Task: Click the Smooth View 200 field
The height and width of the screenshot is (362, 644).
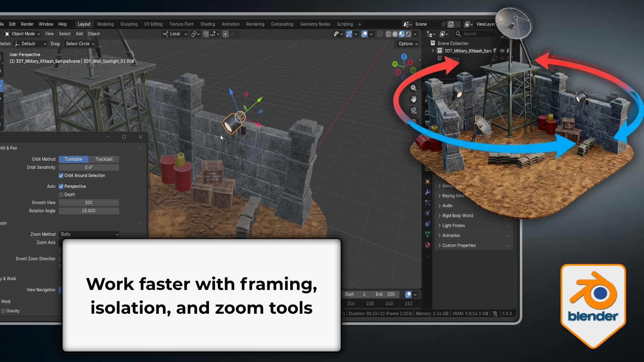Action: tap(89, 202)
